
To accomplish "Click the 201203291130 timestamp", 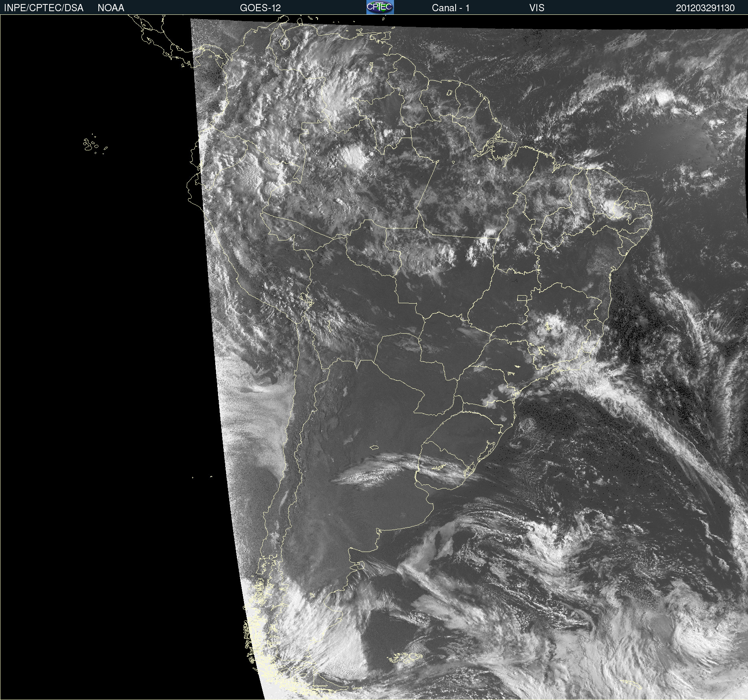I will 705,8.
